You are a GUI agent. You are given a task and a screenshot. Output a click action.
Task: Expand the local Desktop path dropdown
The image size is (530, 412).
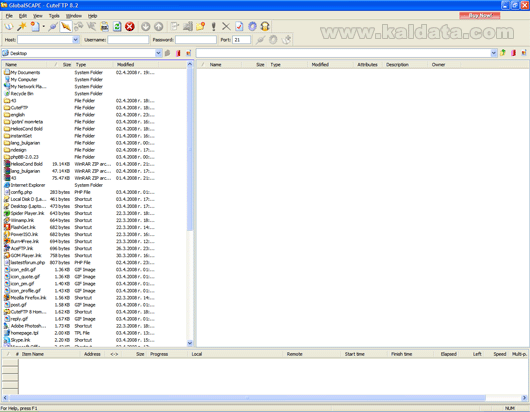158,53
